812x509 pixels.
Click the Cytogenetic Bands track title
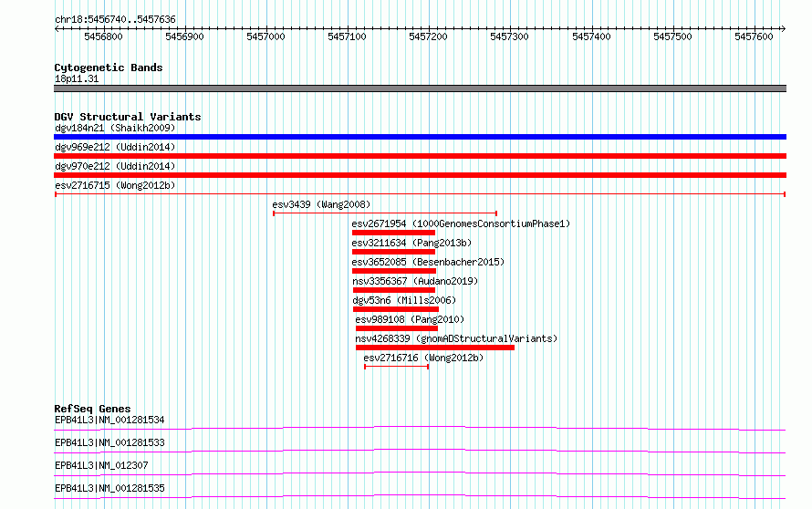click(x=109, y=68)
